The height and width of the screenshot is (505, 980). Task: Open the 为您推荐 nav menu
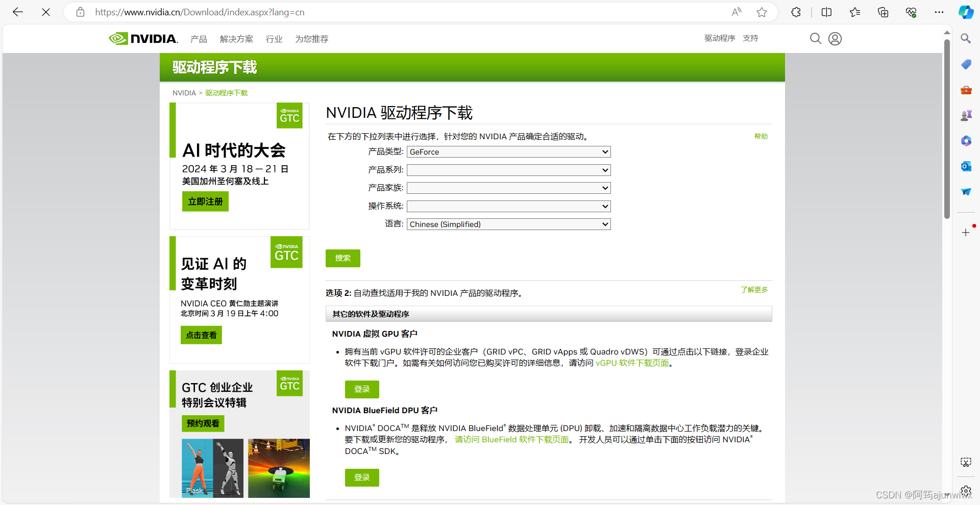pos(311,39)
